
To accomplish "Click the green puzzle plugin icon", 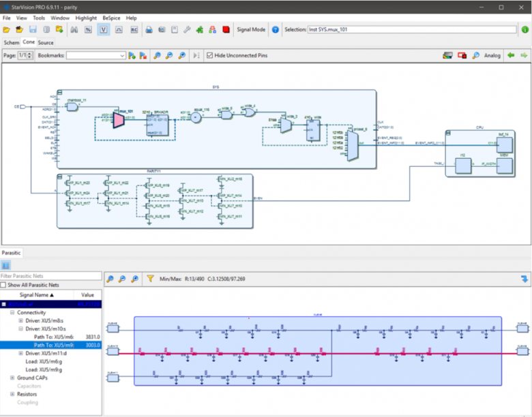I will pos(200,30).
